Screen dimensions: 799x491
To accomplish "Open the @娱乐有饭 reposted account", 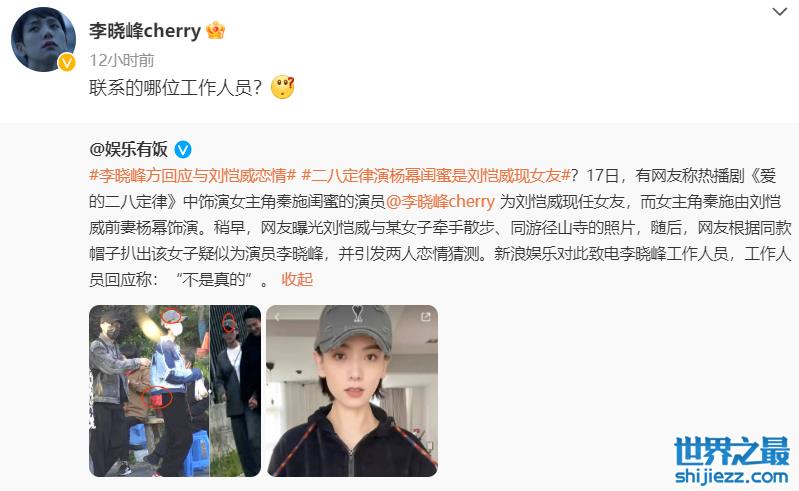I will click(x=128, y=149).
